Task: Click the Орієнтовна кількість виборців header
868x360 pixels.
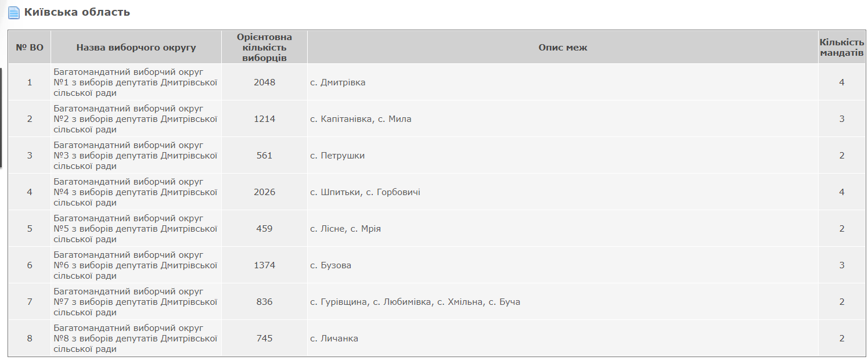Action: pyautogui.click(x=264, y=48)
